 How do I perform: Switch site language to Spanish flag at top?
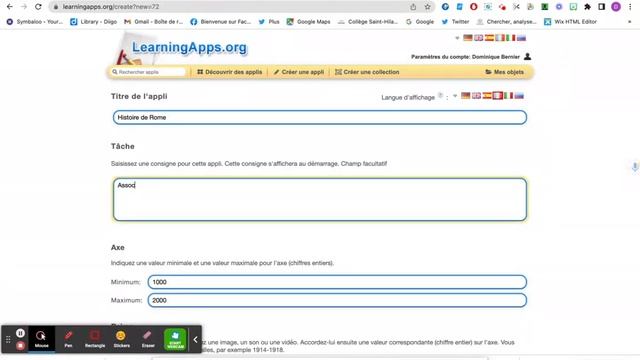point(489,38)
